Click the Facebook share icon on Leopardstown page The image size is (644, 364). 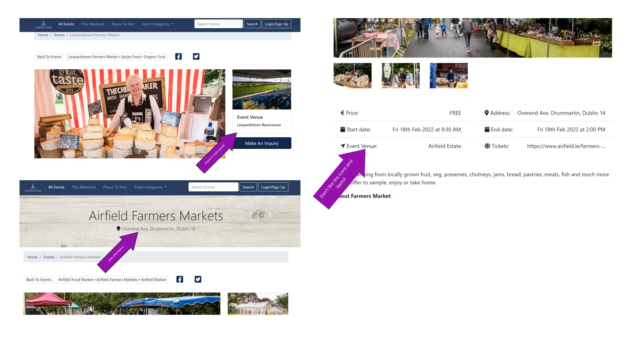178,56
